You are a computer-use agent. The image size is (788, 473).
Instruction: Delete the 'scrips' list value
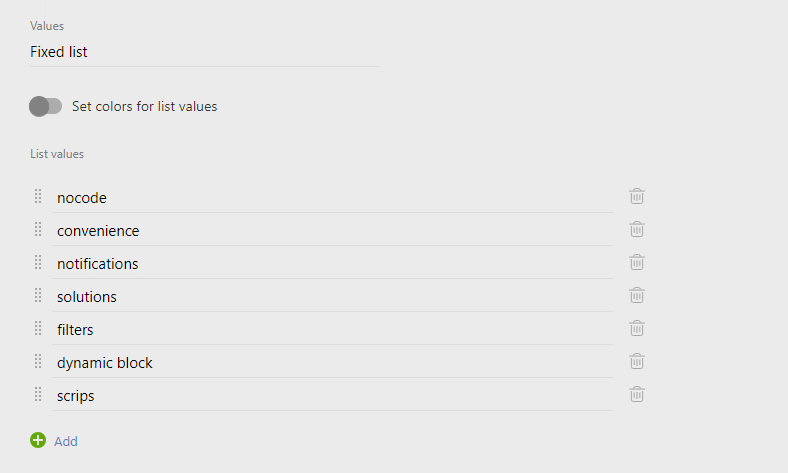point(637,394)
